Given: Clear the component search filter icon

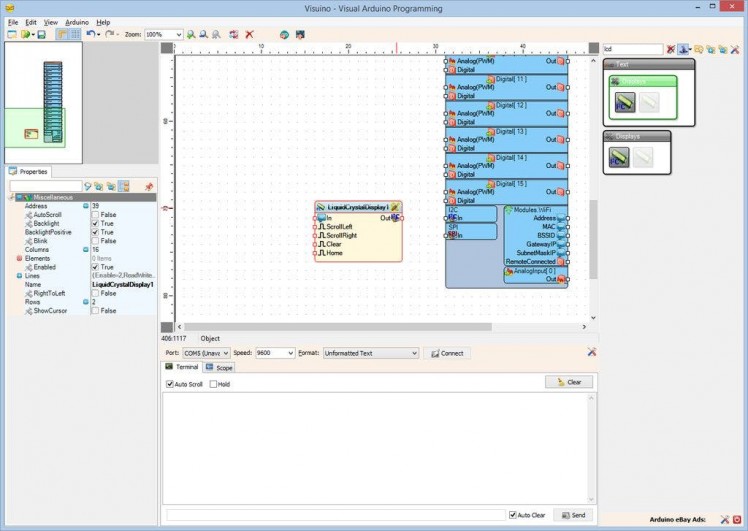Looking at the screenshot, I should pos(670,48).
